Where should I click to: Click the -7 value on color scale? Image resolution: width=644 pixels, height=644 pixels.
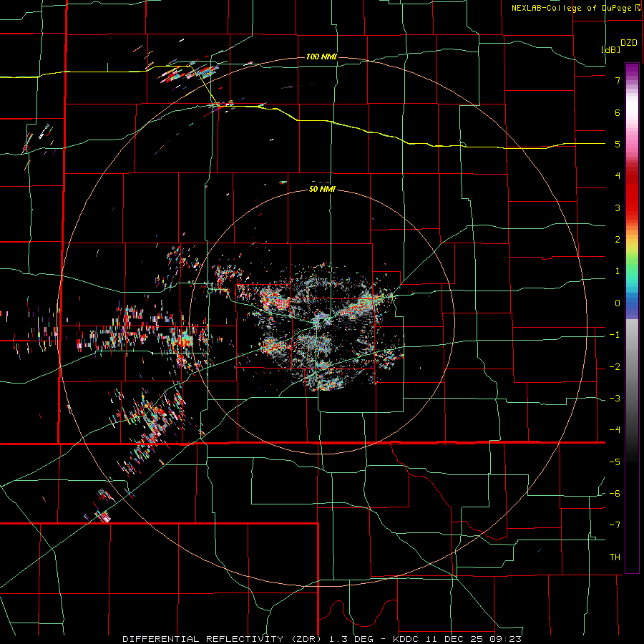pyautogui.click(x=615, y=525)
